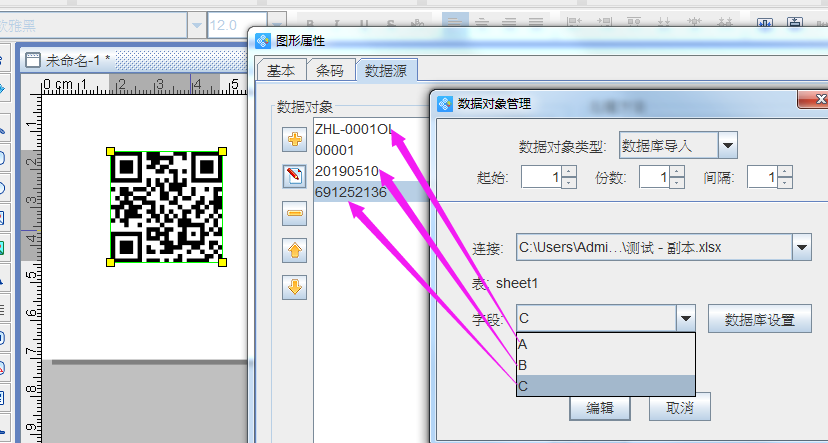Switch to the 基本 tab
The image size is (828, 443).
[281, 70]
